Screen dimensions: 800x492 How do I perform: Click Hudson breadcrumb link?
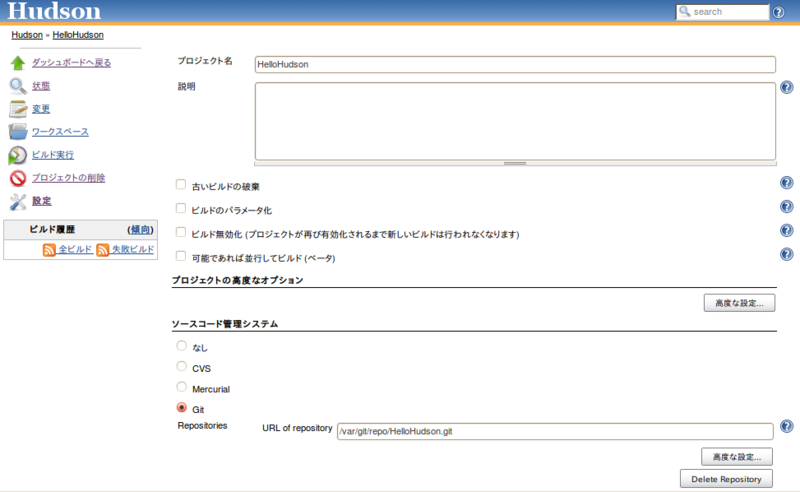tap(27, 35)
